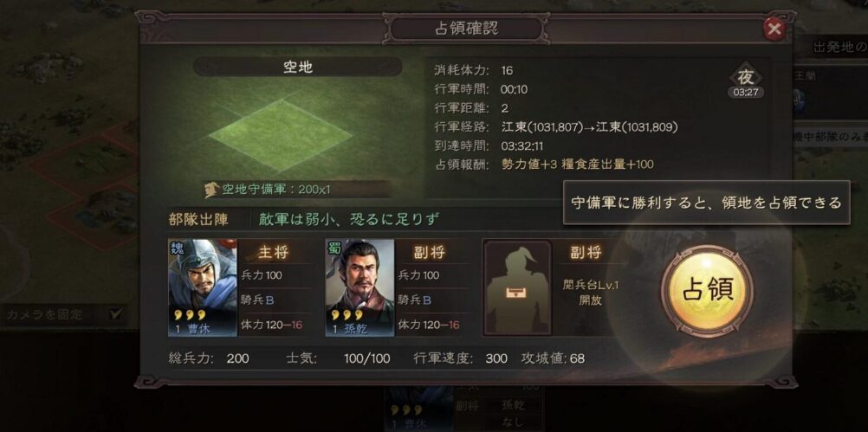The height and width of the screenshot is (432, 868).
Task: Select the 曹休 general portrait
Action: (x=203, y=287)
